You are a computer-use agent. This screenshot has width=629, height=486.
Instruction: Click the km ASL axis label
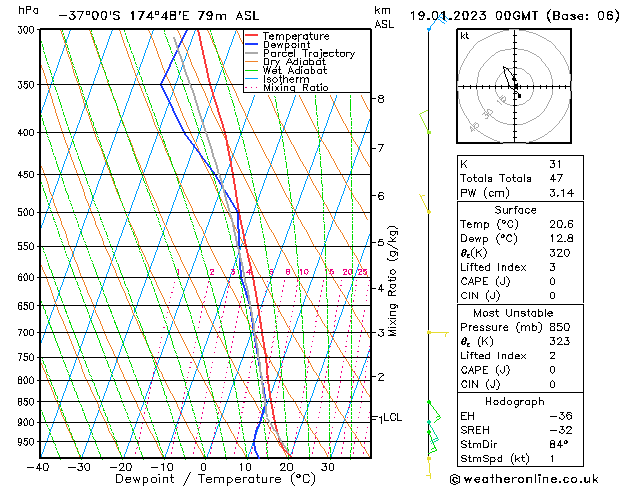(x=384, y=17)
